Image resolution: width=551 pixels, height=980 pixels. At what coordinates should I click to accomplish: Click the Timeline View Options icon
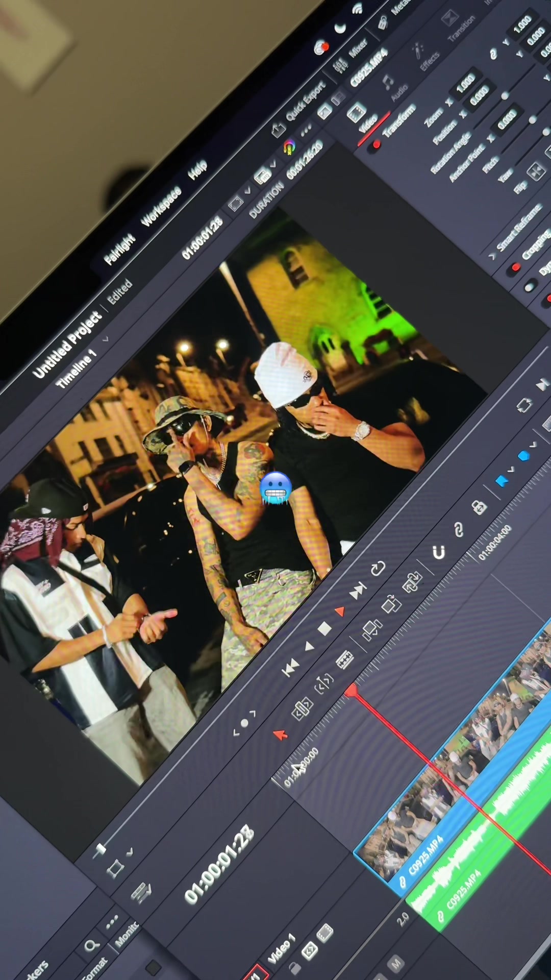click(141, 892)
